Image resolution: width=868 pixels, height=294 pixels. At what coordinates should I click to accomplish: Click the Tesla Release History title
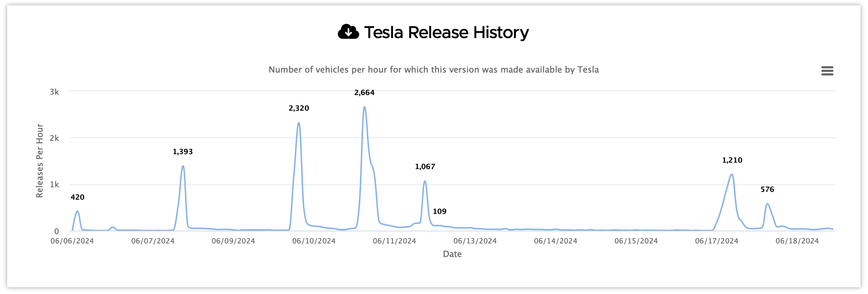(446, 32)
